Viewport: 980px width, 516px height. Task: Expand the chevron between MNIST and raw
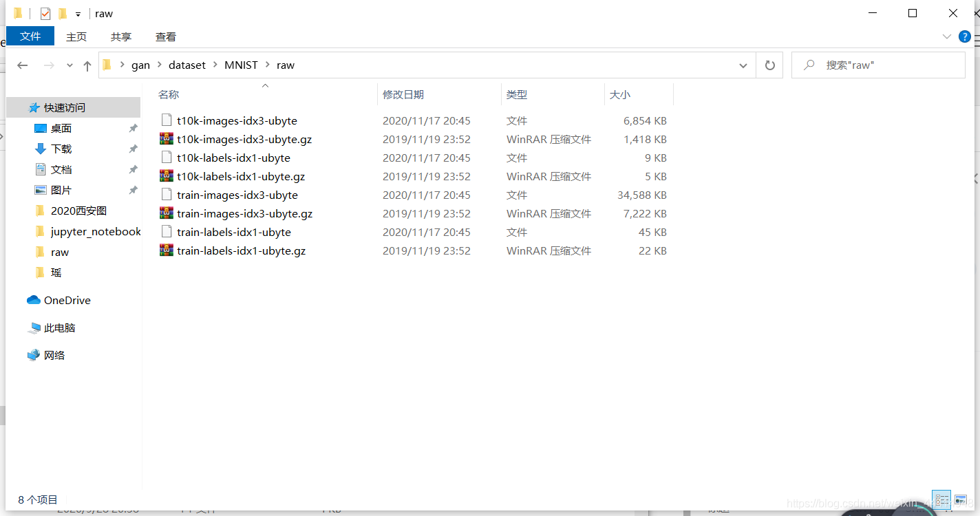268,65
